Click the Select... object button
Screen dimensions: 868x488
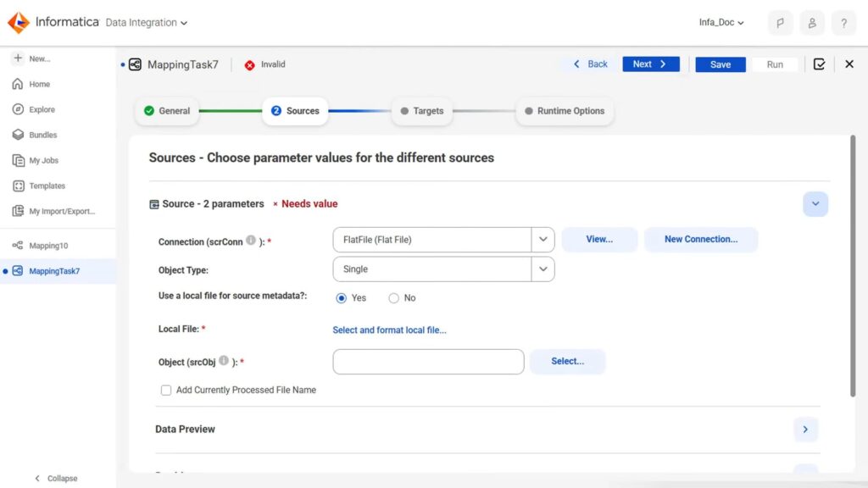pyautogui.click(x=567, y=361)
